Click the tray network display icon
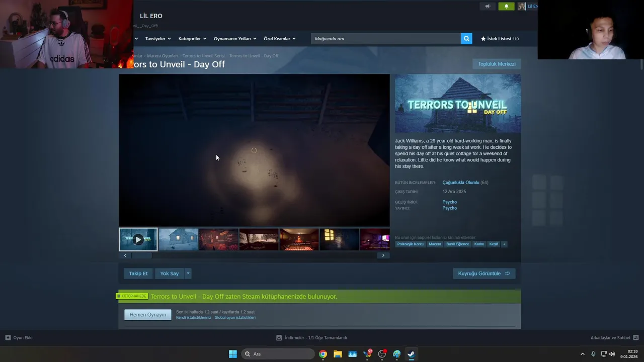The image size is (644, 362). 604,354
